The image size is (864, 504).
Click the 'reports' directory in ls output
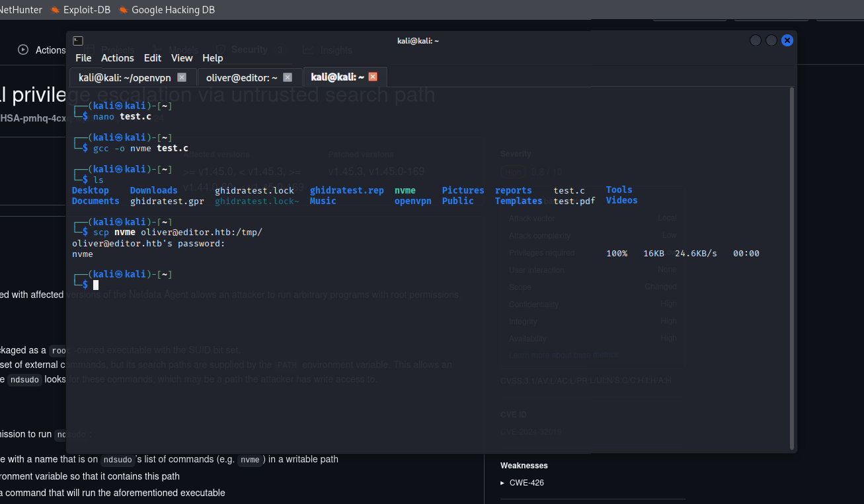pyautogui.click(x=514, y=190)
